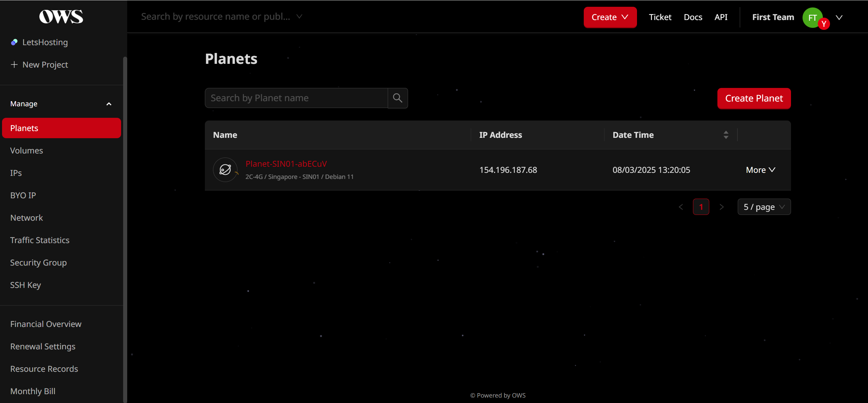Open Security Group in the sidebar
This screenshot has width=868, height=403.
coord(38,262)
